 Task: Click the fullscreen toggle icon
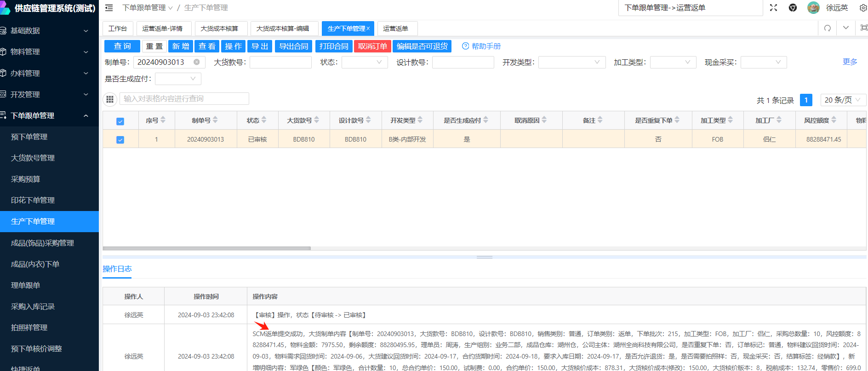[x=773, y=8]
